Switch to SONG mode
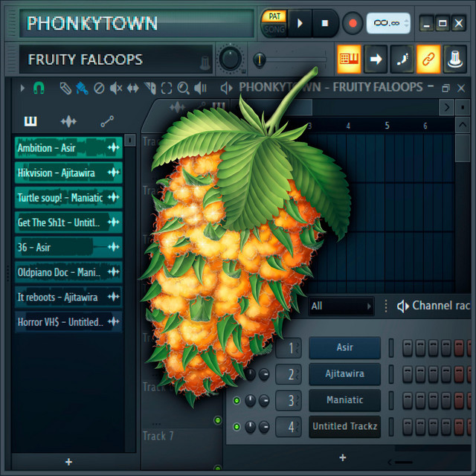The width and height of the screenshot is (476, 476). click(273, 30)
